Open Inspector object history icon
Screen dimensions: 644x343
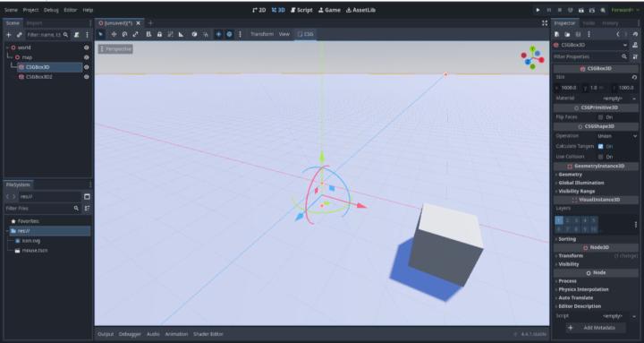click(x=635, y=34)
